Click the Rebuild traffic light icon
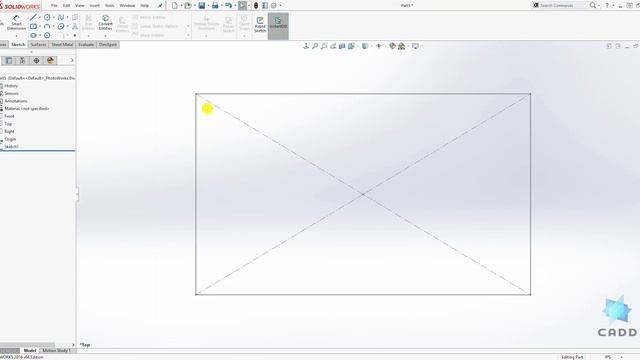This screenshot has width=640, height=360. pos(256,5)
